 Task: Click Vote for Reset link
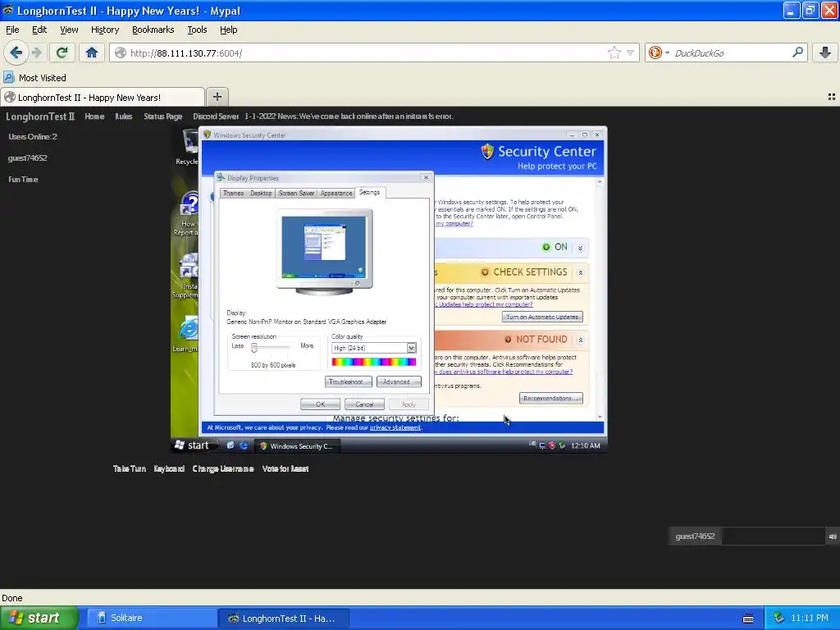pos(285,468)
